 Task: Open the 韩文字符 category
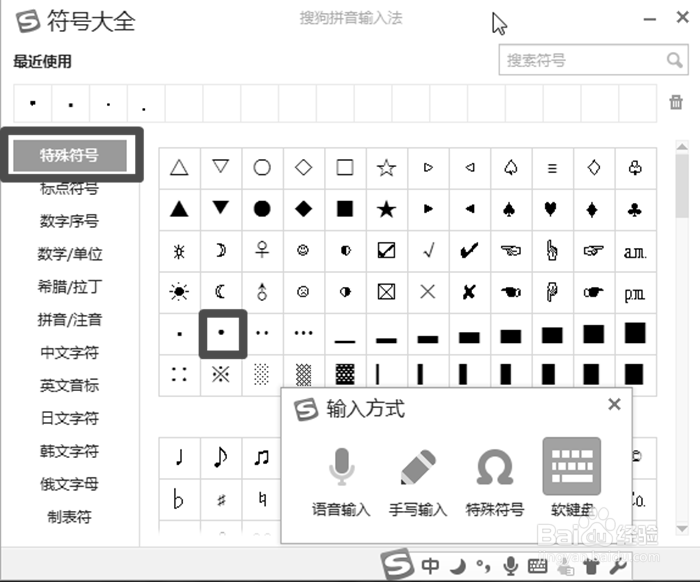pos(70,451)
